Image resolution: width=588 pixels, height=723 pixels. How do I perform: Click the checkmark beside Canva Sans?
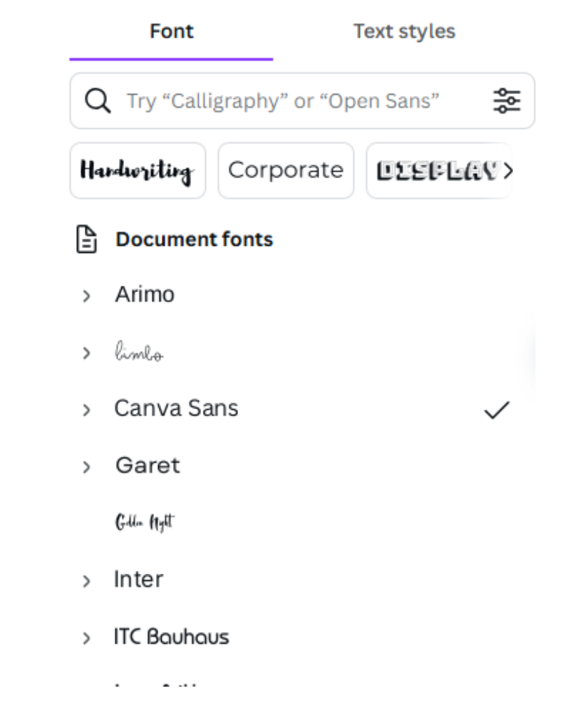click(x=496, y=411)
